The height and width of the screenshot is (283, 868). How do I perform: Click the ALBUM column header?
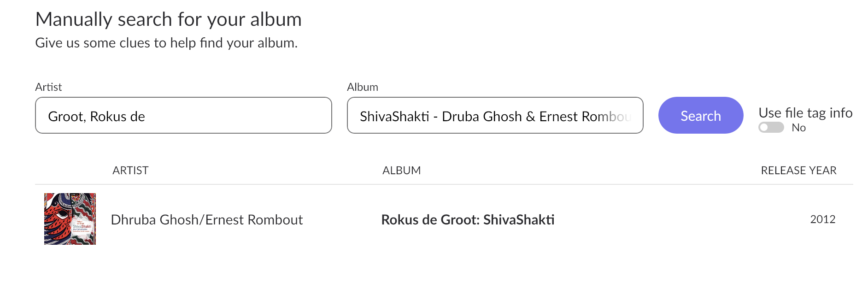[401, 171]
